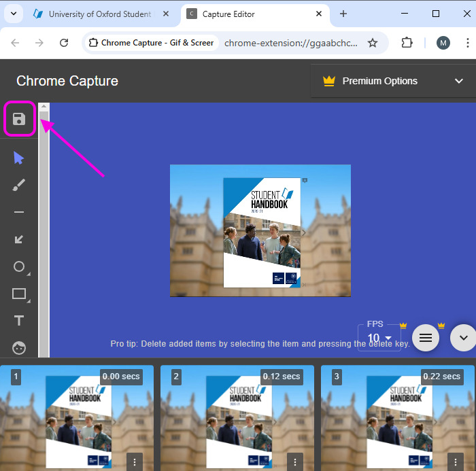476x471 pixels.
Task: Click the browser back arrow
Action: click(15, 43)
